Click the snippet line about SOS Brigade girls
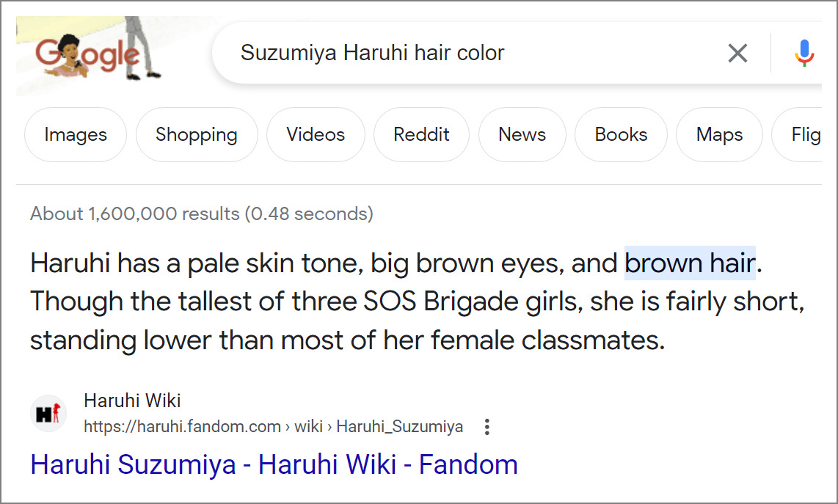 [417, 302]
